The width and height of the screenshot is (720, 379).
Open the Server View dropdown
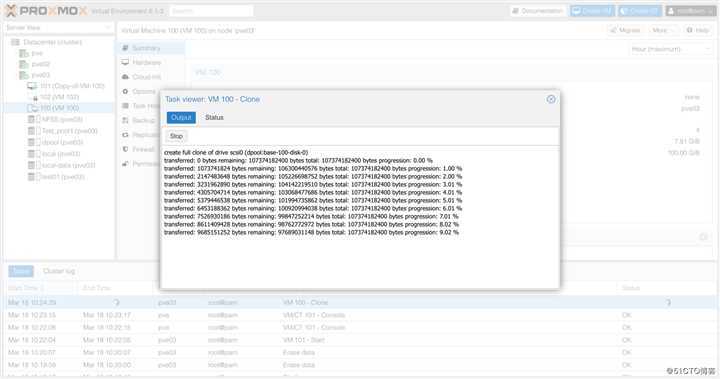click(58, 28)
